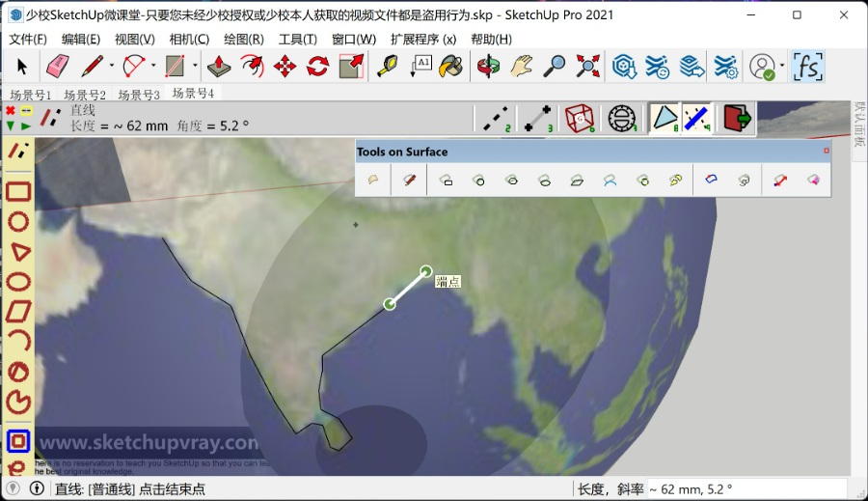
Task: Open the 视图(V) menu
Action: (x=134, y=40)
